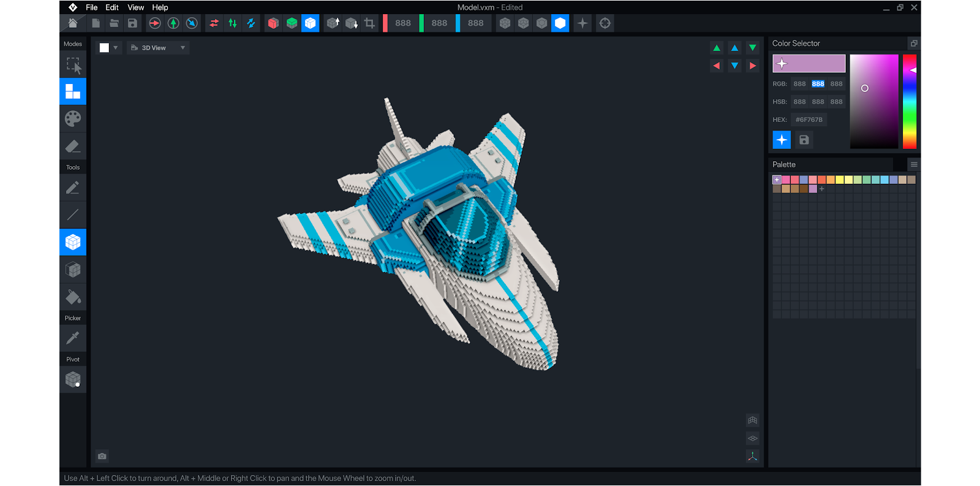Open the View menu
The height and width of the screenshot is (486, 980).
click(135, 7)
